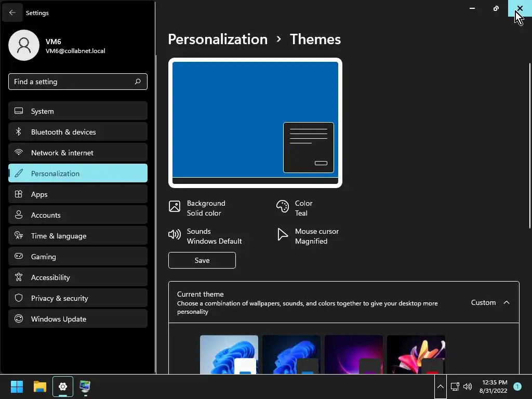Click the Personalization breadcrumb link
Viewport: 532px width, 399px height.
click(x=218, y=39)
